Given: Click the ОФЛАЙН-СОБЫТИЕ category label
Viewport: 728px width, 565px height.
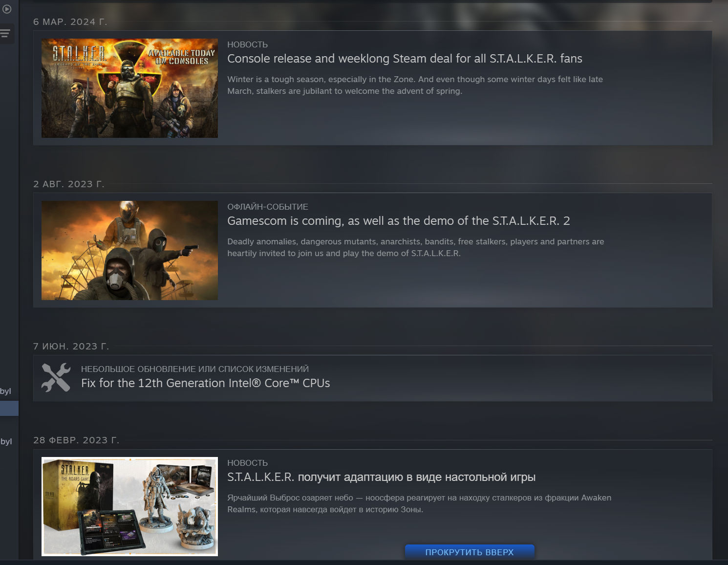Looking at the screenshot, I should (x=268, y=207).
